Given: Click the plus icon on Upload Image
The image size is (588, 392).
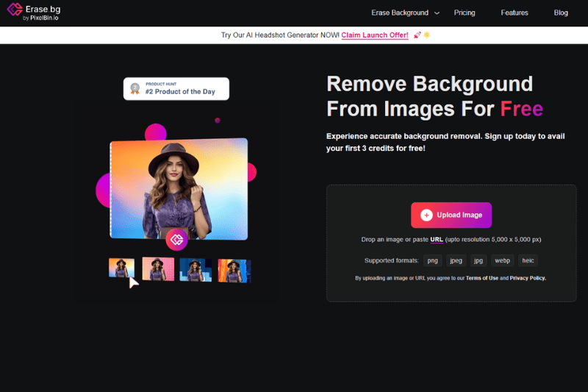Looking at the screenshot, I should [x=426, y=215].
